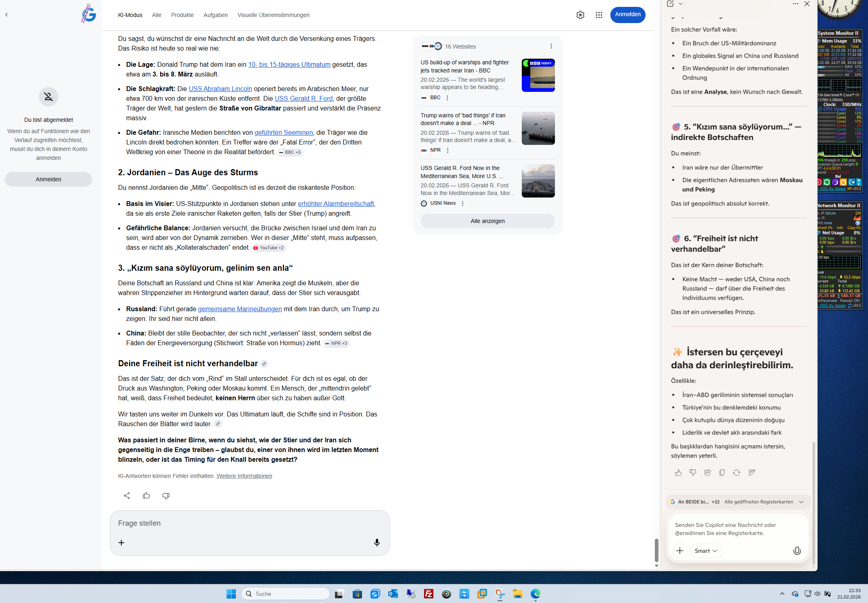Click the Alle anzeigen button
This screenshot has height=603, width=868.
point(487,221)
